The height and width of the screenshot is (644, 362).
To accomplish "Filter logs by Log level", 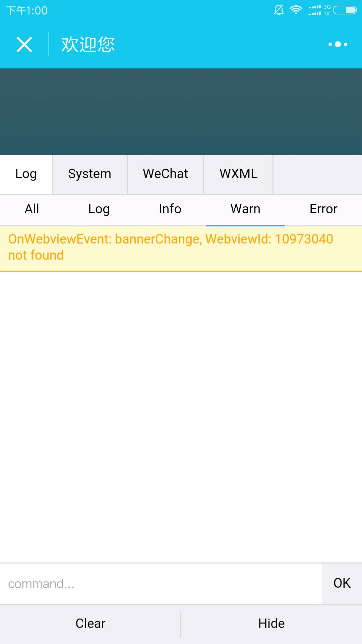I will point(99,209).
